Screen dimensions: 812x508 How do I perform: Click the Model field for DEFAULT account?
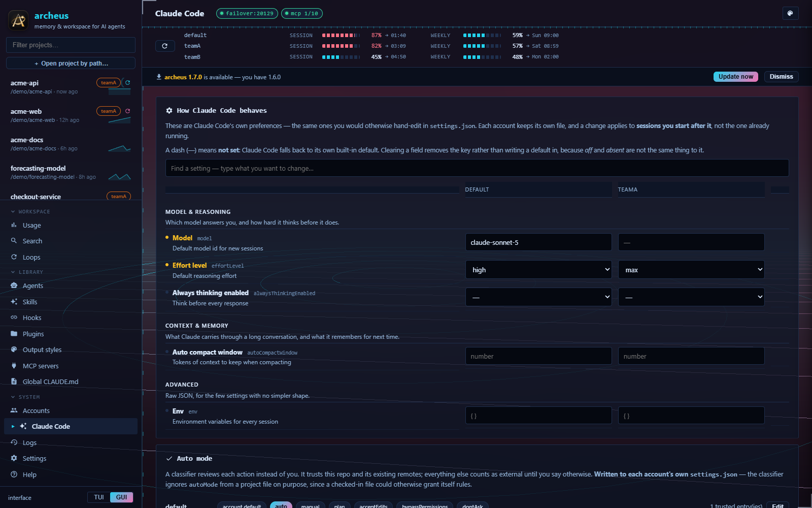538,242
